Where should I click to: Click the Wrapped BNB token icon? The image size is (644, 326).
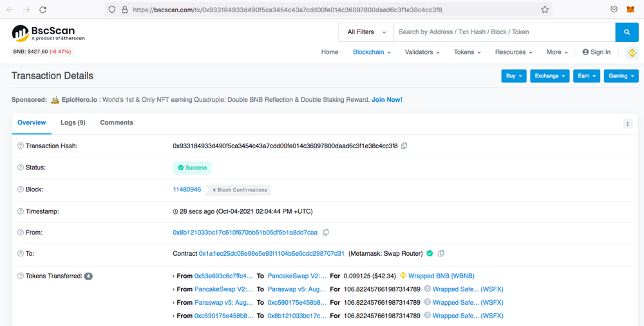pos(403,276)
